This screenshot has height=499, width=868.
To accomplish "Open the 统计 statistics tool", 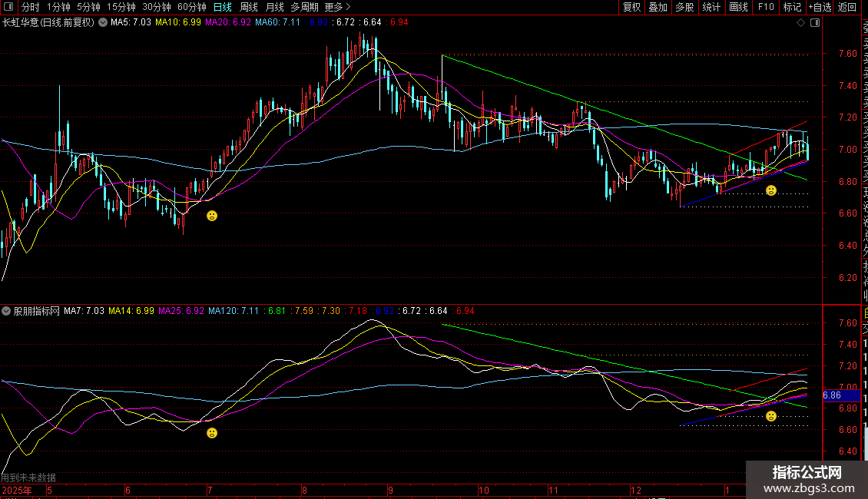I will (711, 7).
